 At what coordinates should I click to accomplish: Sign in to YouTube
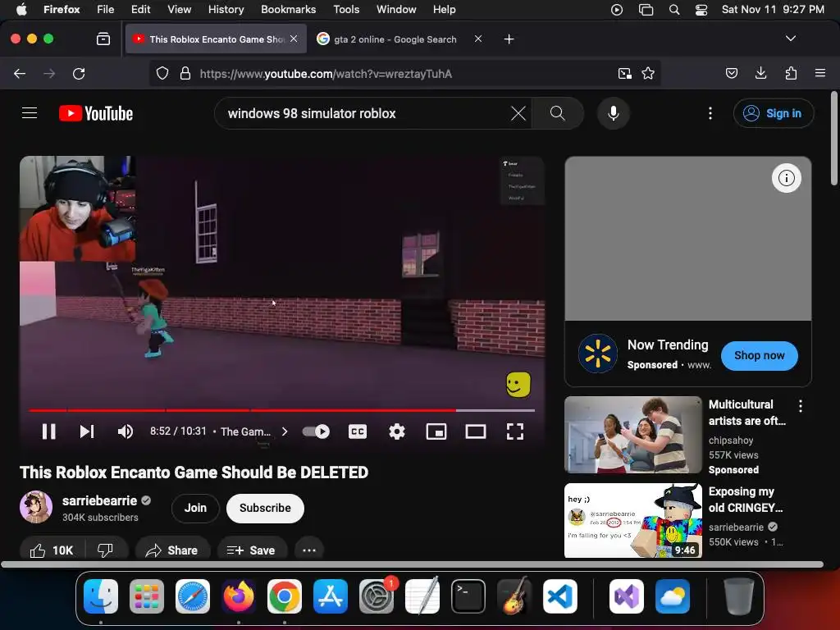pyautogui.click(x=774, y=113)
